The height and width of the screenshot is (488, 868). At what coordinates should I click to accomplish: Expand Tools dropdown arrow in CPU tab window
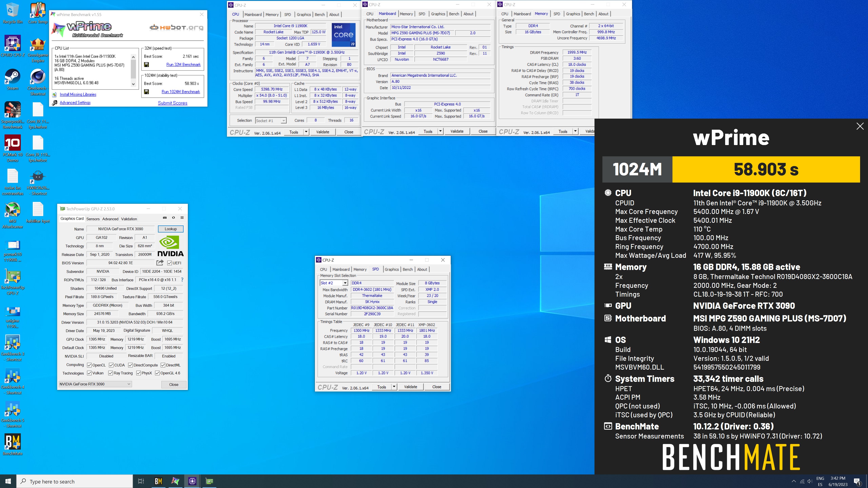[x=306, y=132]
